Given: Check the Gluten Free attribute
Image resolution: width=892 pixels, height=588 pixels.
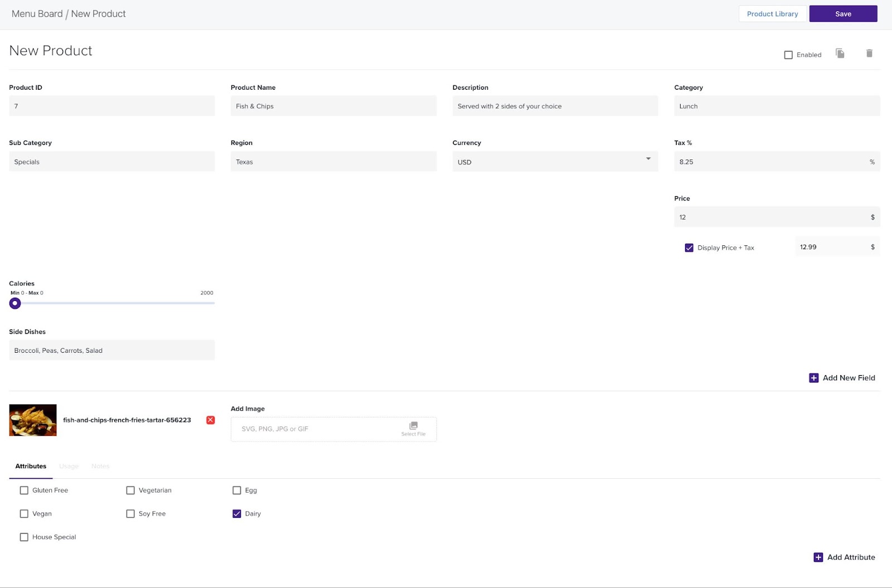Looking at the screenshot, I should tap(24, 490).
